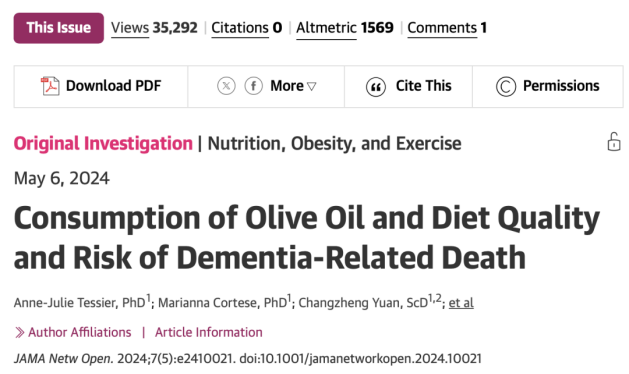The width and height of the screenshot is (629, 374).
Task: Expand the et al author list
Action: [x=461, y=303]
